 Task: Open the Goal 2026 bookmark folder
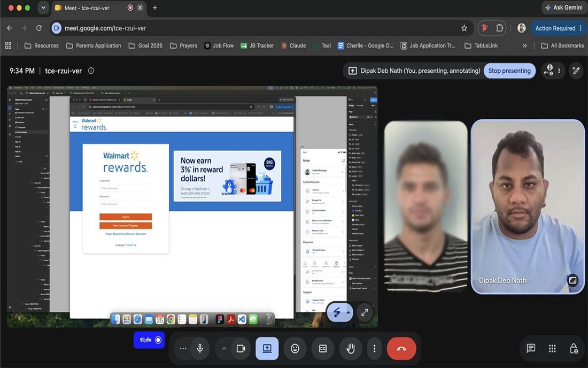click(145, 46)
